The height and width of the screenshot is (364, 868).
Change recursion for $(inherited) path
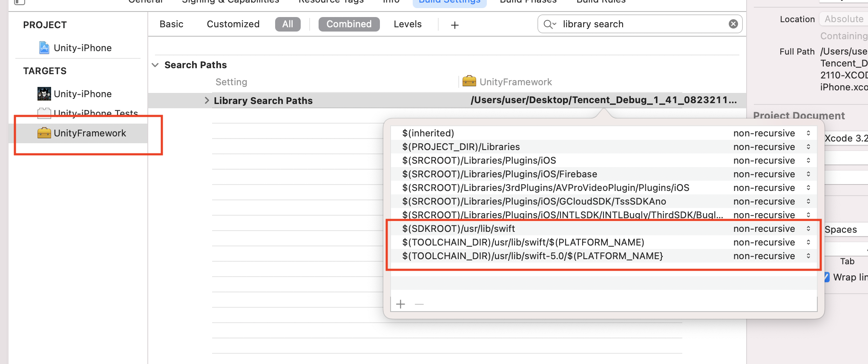point(808,133)
